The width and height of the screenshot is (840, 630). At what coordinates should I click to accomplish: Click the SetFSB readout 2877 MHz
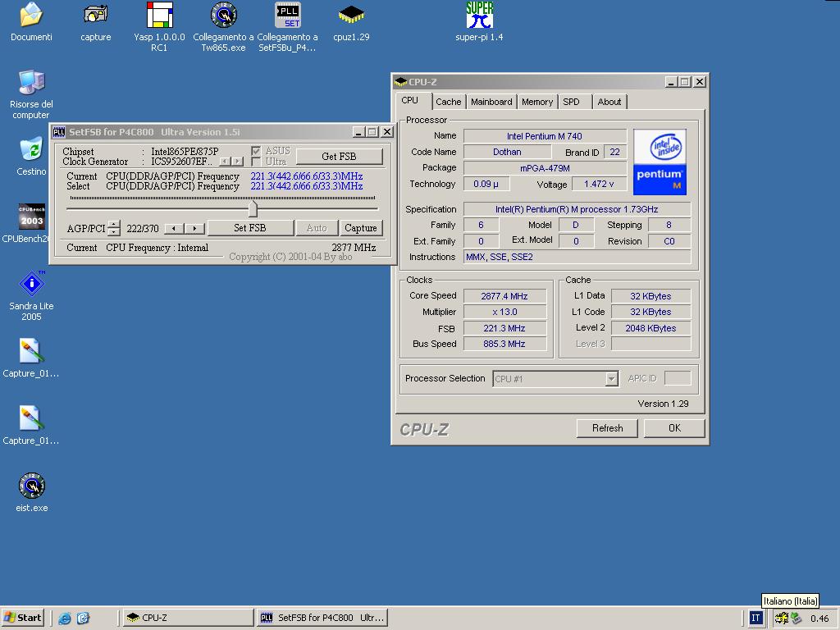[x=354, y=248]
